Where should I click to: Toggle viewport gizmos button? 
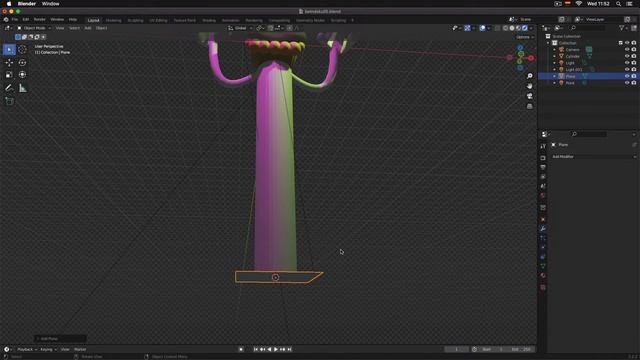(467, 28)
